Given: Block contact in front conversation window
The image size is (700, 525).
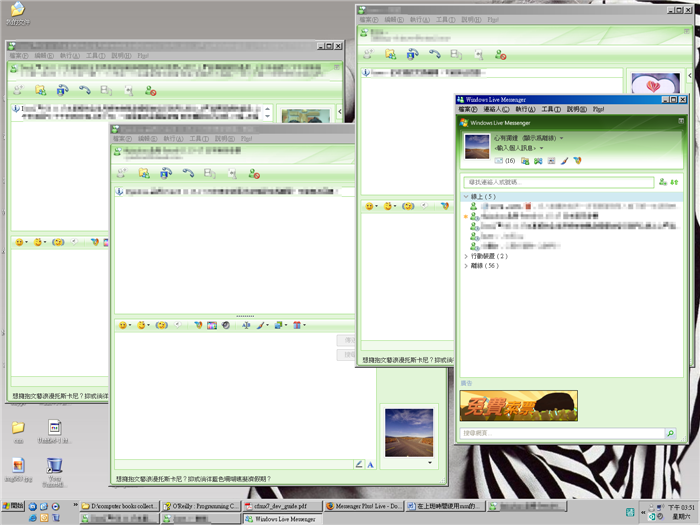Looking at the screenshot, I should [x=254, y=174].
